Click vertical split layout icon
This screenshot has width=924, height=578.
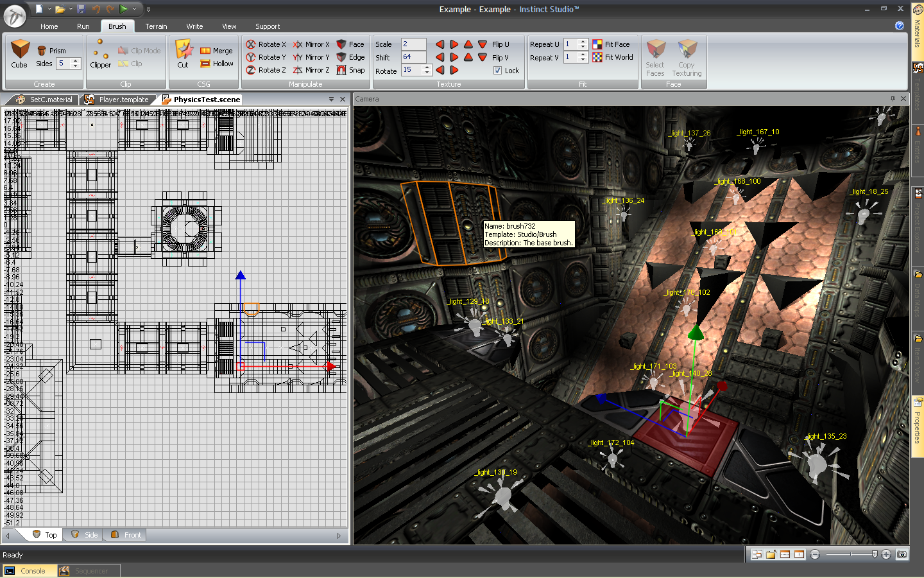click(x=799, y=554)
